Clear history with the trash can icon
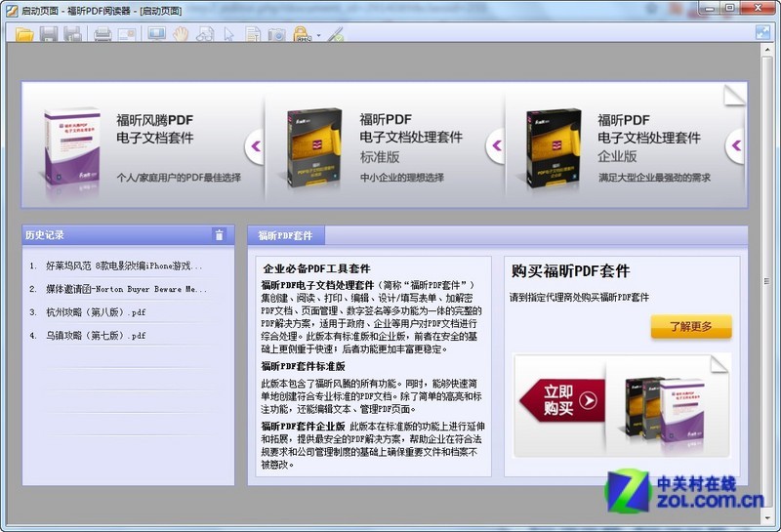 tap(219, 235)
